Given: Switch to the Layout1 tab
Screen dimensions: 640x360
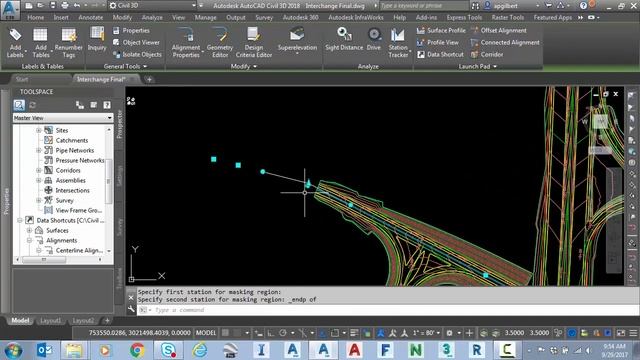Looking at the screenshot, I should [x=50, y=321].
